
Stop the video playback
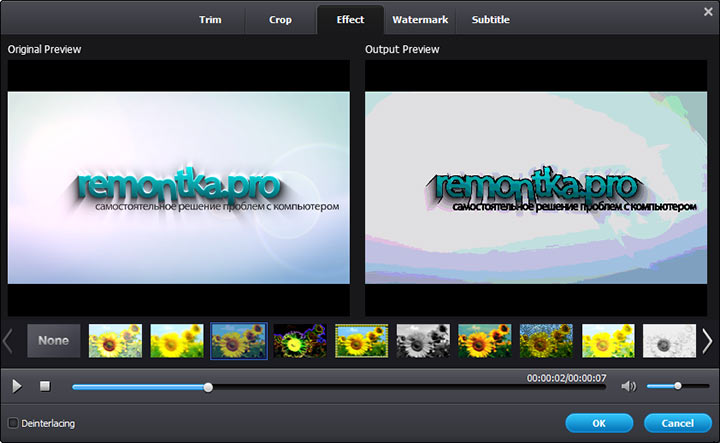point(45,386)
